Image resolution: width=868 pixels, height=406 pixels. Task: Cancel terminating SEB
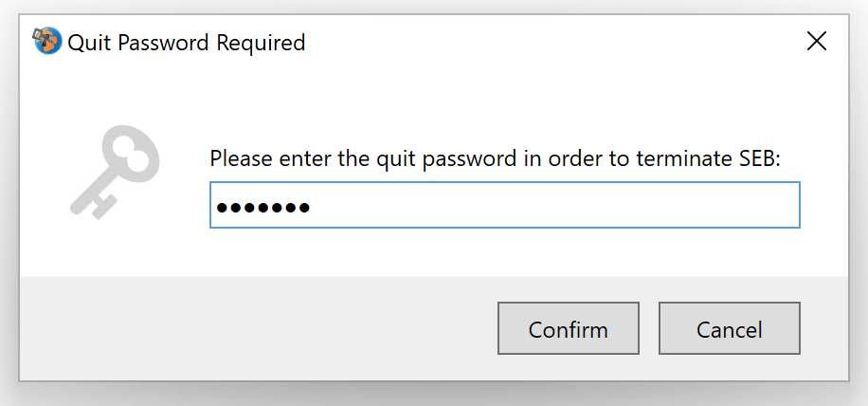(729, 328)
